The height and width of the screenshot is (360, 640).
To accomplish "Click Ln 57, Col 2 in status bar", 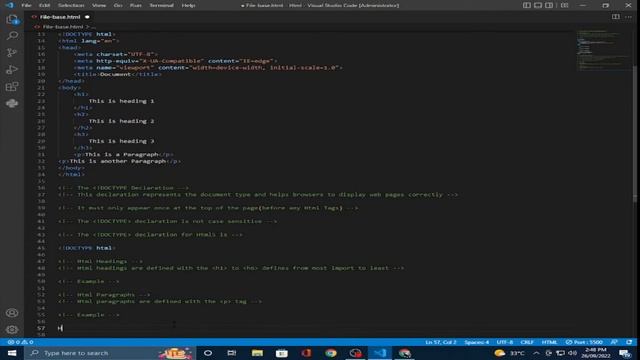I will click(x=440, y=342).
